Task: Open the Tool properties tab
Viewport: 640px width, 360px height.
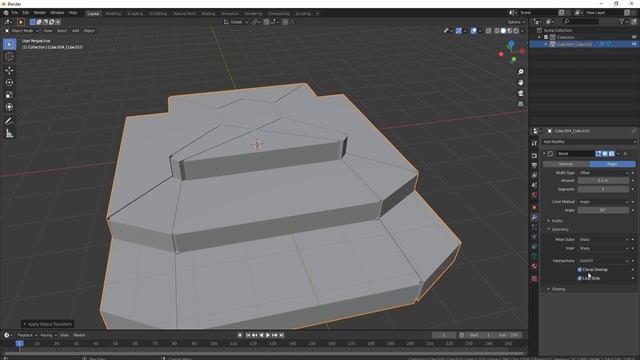Action: [x=534, y=143]
